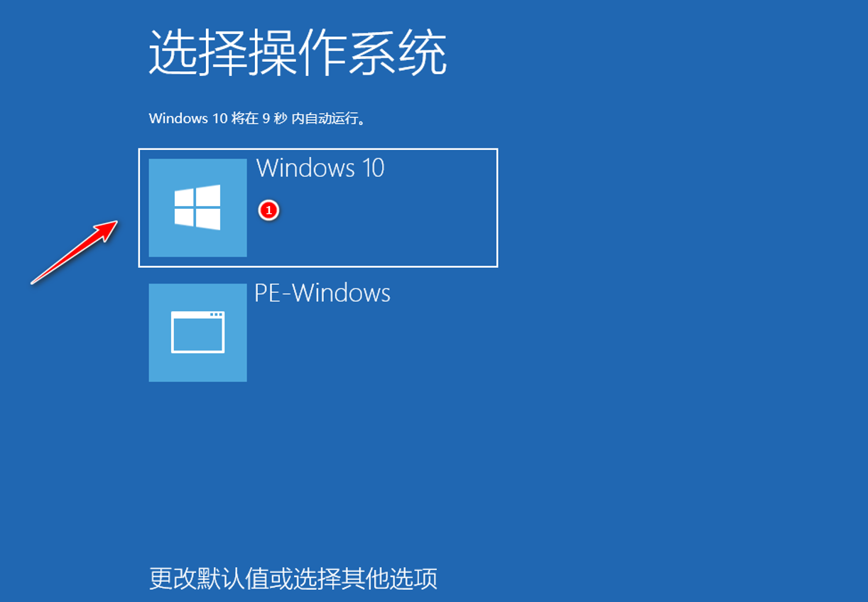Click the red number 1 marker

point(268,210)
